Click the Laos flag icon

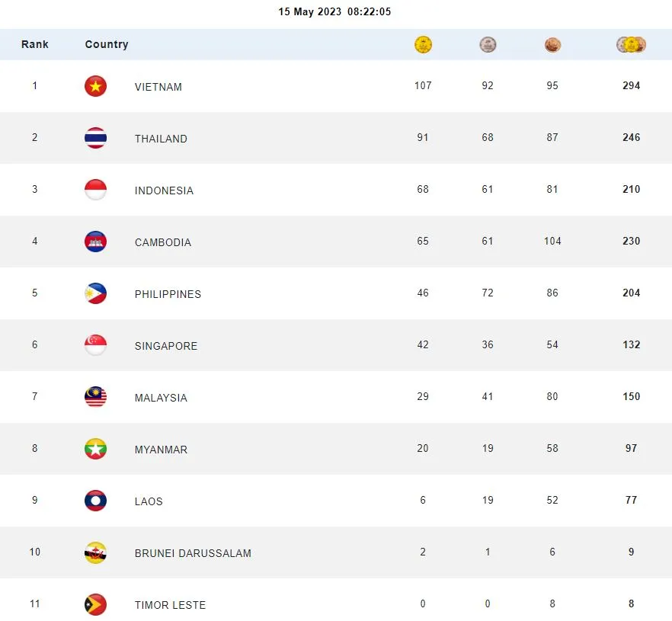(95, 501)
